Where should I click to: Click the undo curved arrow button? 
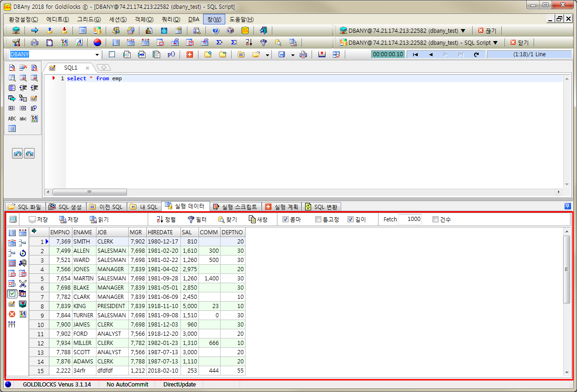(x=18, y=154)
